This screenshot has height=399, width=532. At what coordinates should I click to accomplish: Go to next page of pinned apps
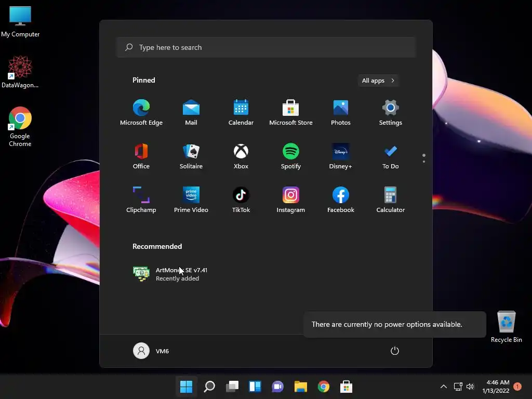click(x=424, y=162)
